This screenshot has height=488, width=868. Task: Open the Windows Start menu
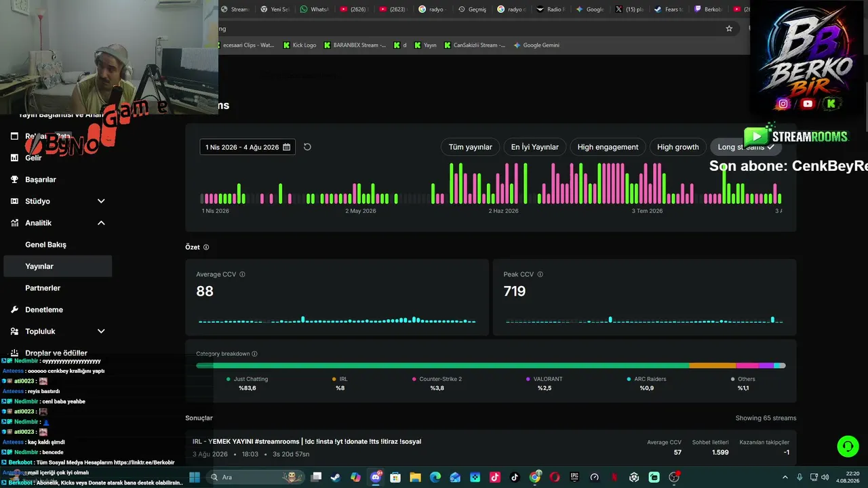tap(195, 477)
